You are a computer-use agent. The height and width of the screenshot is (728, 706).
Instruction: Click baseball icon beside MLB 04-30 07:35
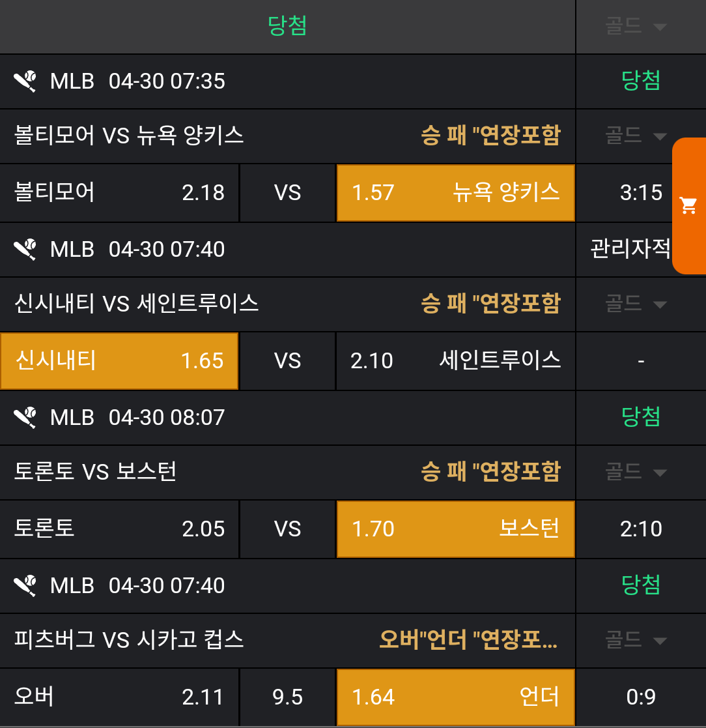(x=25, y=81)
